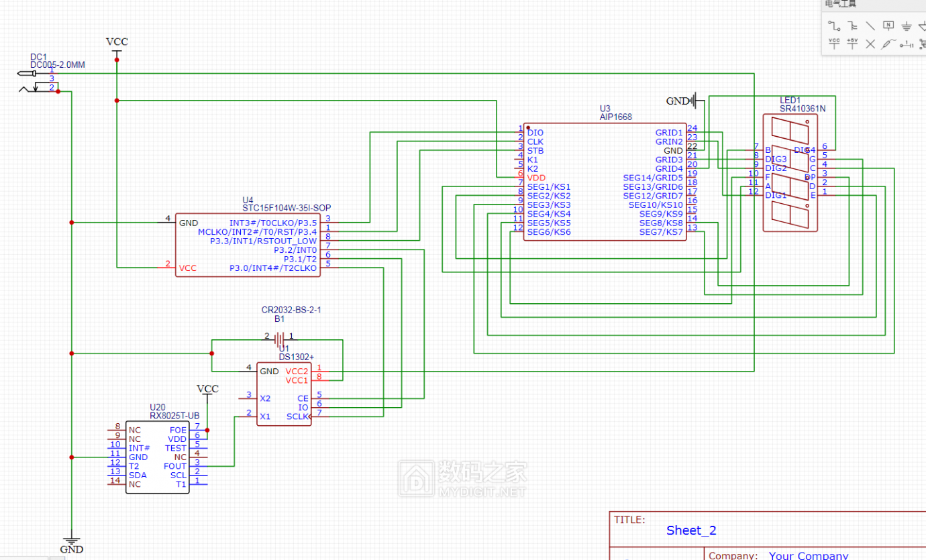Screen dimensions: 926x560
Task: Click the SDA pin on RX8025T-UB
Action: pyautogui.click(x=138, y=475)
